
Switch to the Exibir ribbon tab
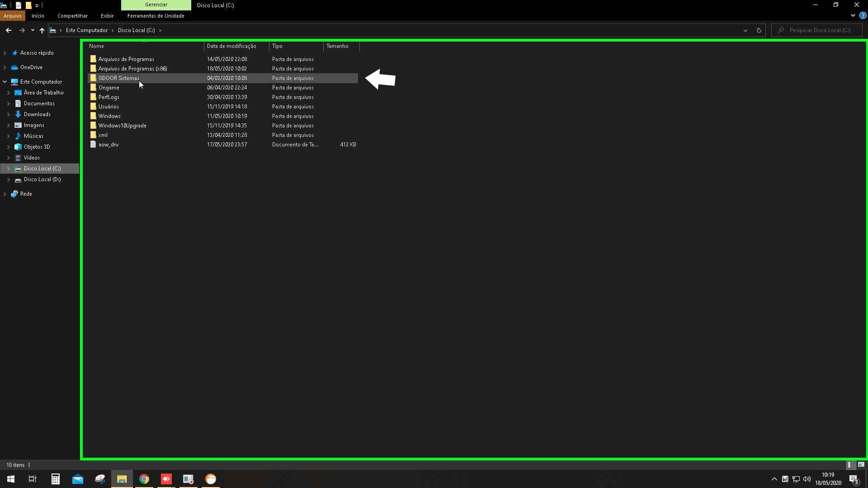(x=107, y=16)
